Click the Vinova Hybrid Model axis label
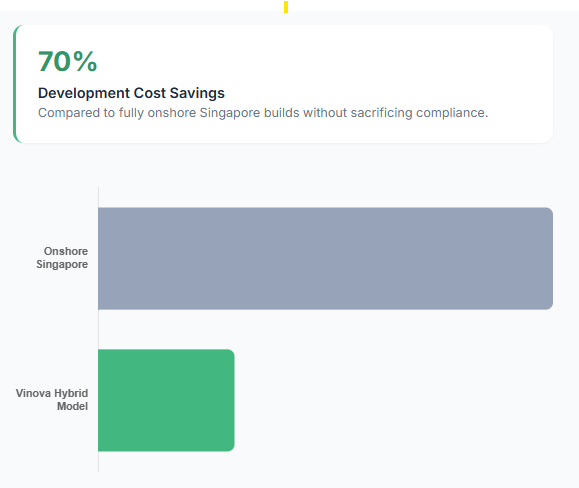Screen dimensions: 579x488 pos(52,400)
